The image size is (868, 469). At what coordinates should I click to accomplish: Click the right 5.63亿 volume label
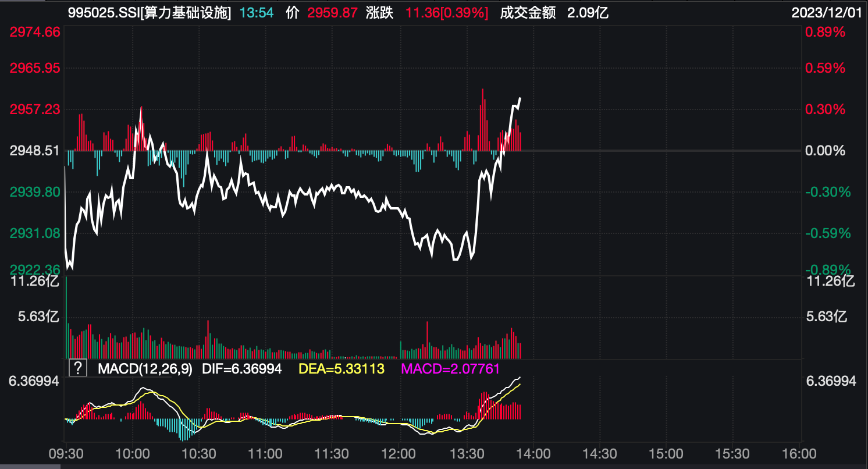[826, 317]
